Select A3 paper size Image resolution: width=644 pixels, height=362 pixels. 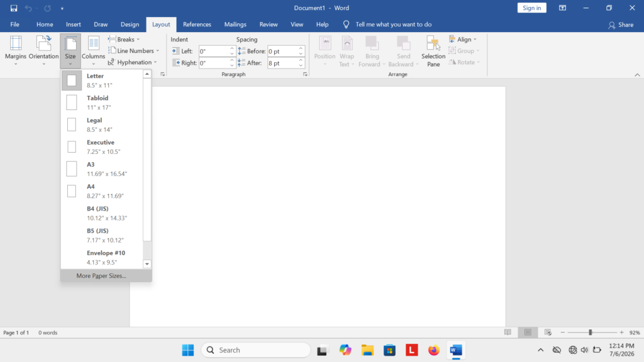(x=102, y=169)
